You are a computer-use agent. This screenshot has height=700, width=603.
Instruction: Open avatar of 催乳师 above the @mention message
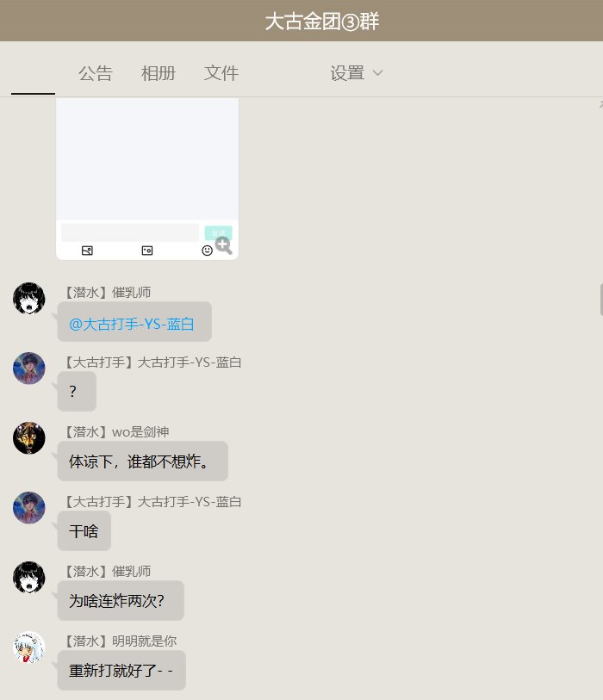click(x=29, y=298)
